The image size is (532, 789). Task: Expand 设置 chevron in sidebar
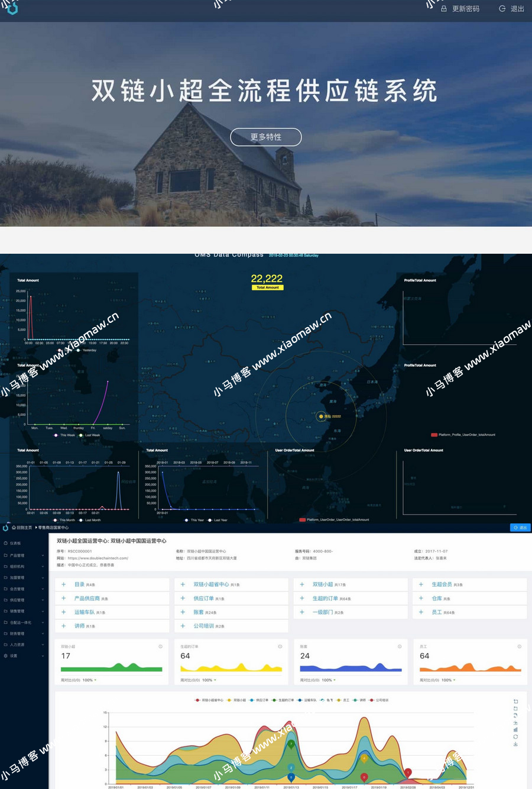[x=43, y=656]
